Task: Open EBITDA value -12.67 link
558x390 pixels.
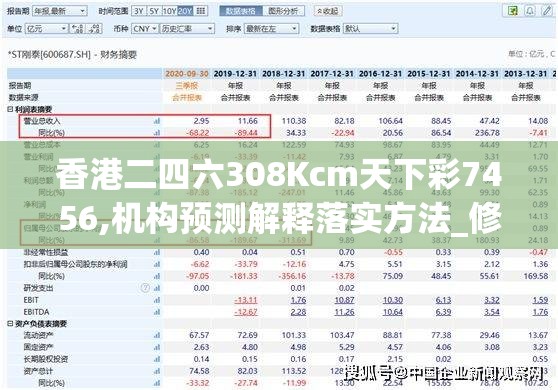Action: click(246, 312)
